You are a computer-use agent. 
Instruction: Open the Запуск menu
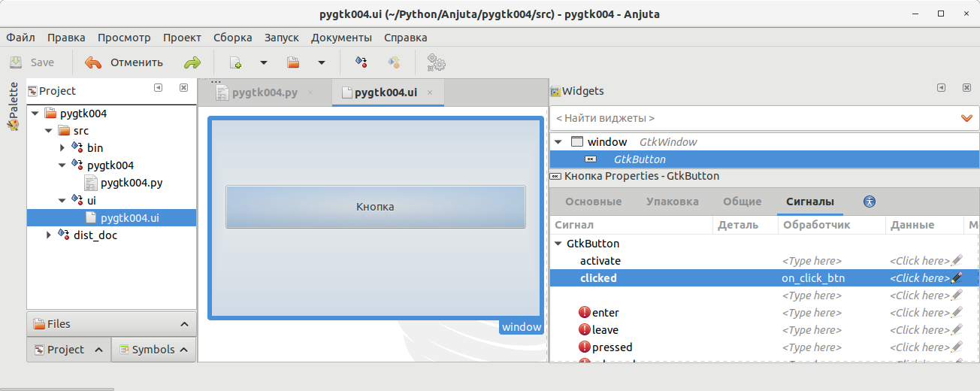282,38
